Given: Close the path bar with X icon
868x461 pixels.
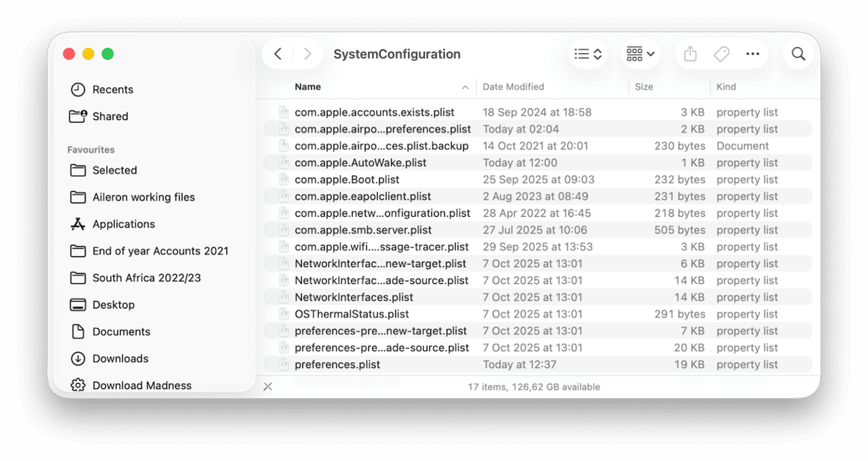Looking at the screenshot, I should pyautogui.click(x=268, y=387).
